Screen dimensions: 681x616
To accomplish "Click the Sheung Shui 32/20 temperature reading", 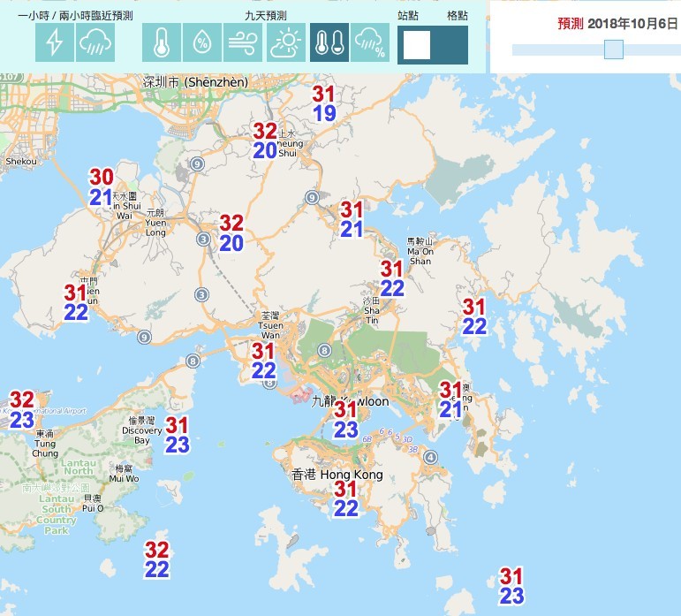I will point(265,141).
